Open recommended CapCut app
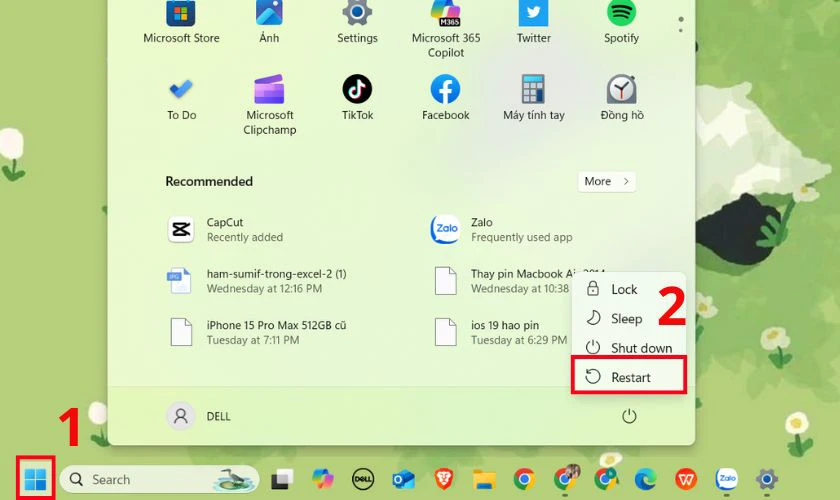 225,229
